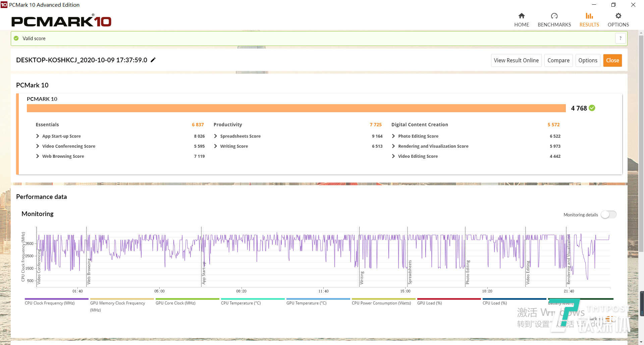
Task: Click Digital Content Creation score 5 572
Action: tap(553, 125)
